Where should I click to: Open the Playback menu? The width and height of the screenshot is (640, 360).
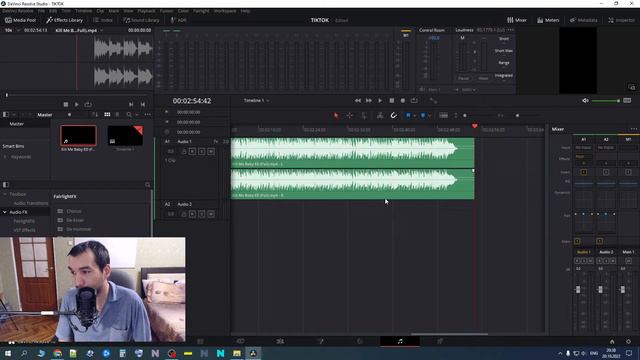click(146, 11)
